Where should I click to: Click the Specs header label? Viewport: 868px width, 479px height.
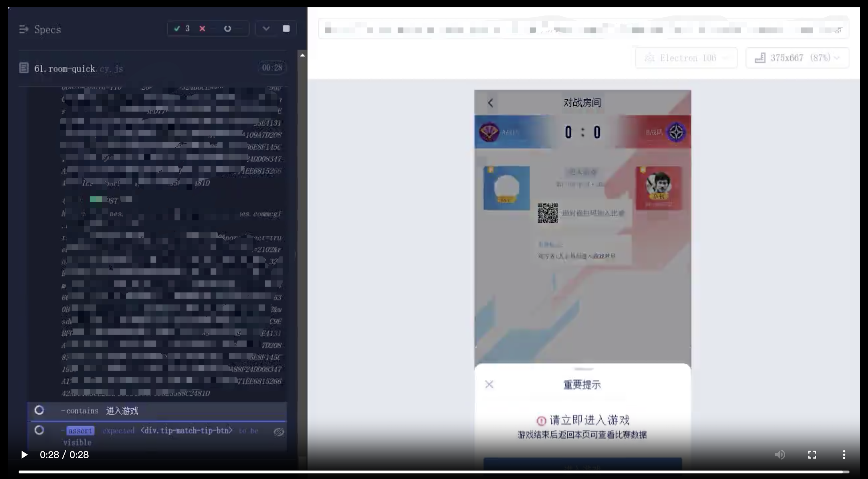[47, 29]
